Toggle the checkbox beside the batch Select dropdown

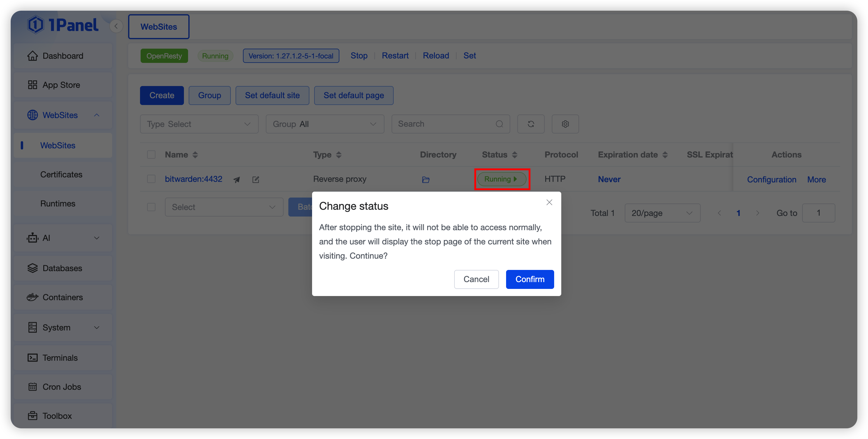(151, 207)
